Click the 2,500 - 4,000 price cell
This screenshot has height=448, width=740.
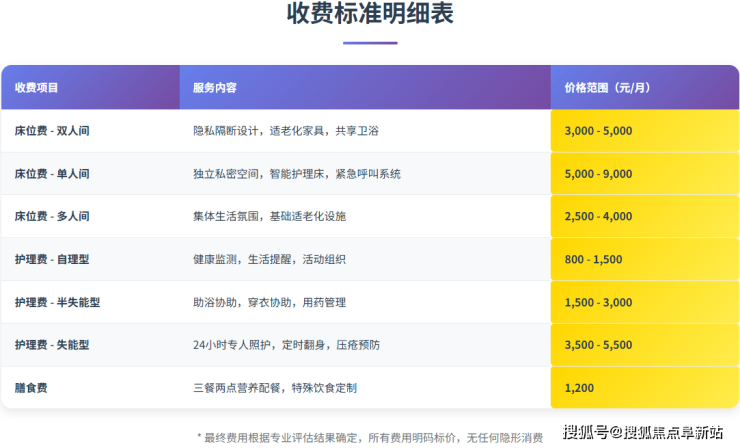598,217
